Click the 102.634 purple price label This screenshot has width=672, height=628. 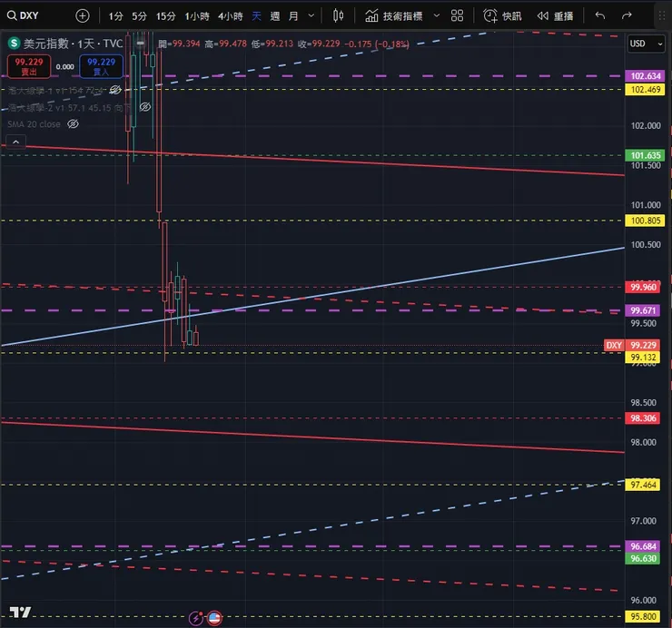click(x=646, y=76)
